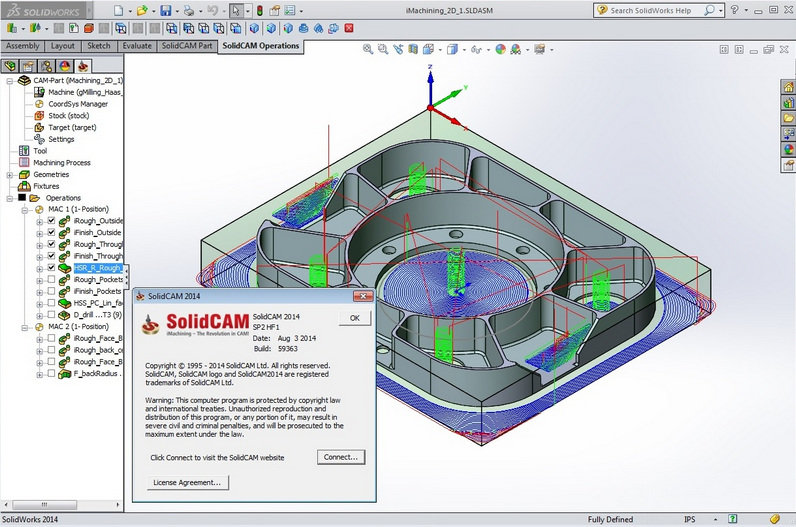
Task: Click the CoordSys Manager item icon
Action: 40,103
